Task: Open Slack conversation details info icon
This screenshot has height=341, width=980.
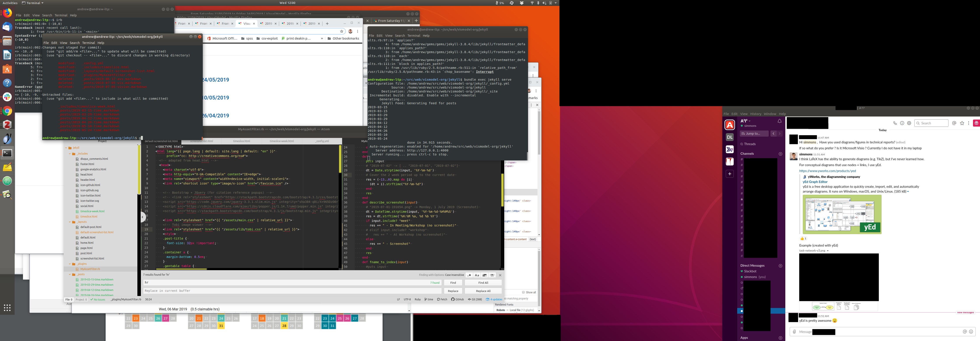Action: pos(902,123)
